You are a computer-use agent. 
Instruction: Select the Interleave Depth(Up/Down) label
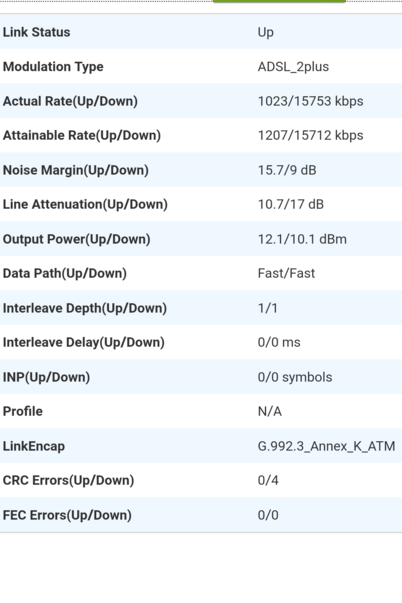point(85,308)
